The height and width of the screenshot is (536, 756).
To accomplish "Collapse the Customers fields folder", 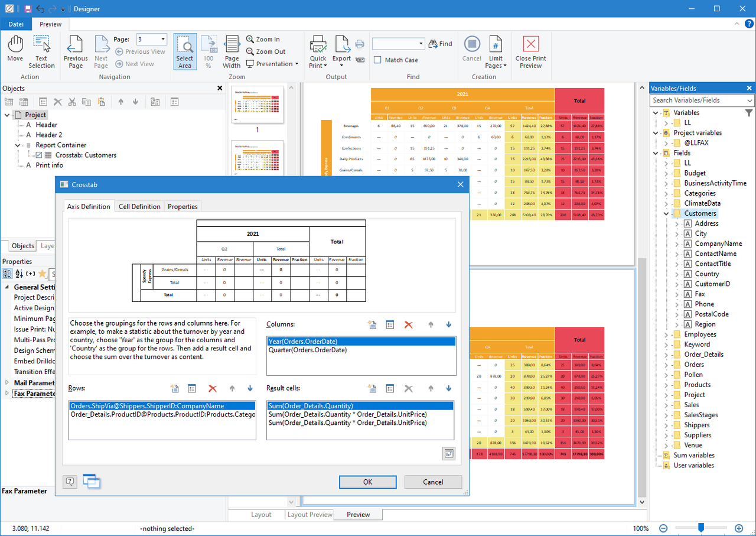I will tap(666, 213).
